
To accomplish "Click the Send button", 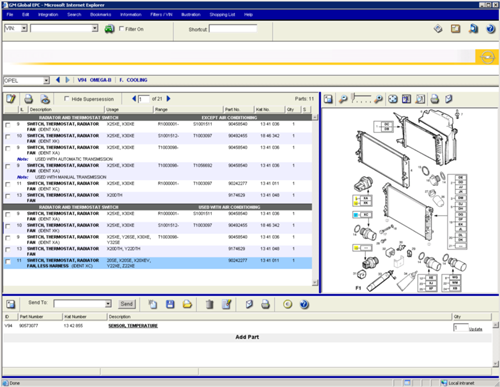I will (x=126, y=304).
